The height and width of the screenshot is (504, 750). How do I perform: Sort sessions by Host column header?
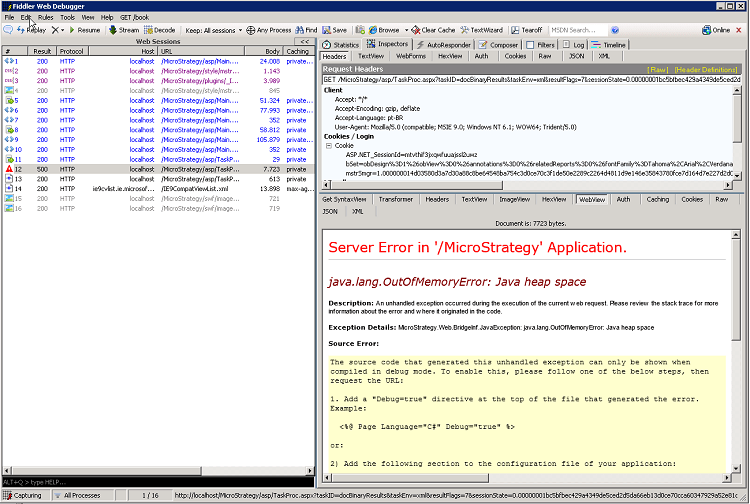[123, 51]
